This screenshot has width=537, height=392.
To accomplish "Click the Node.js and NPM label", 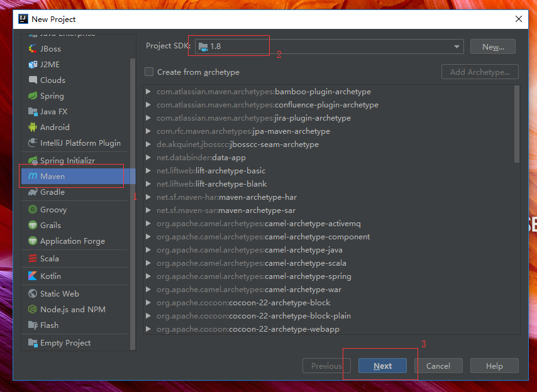I will (72, 310).
